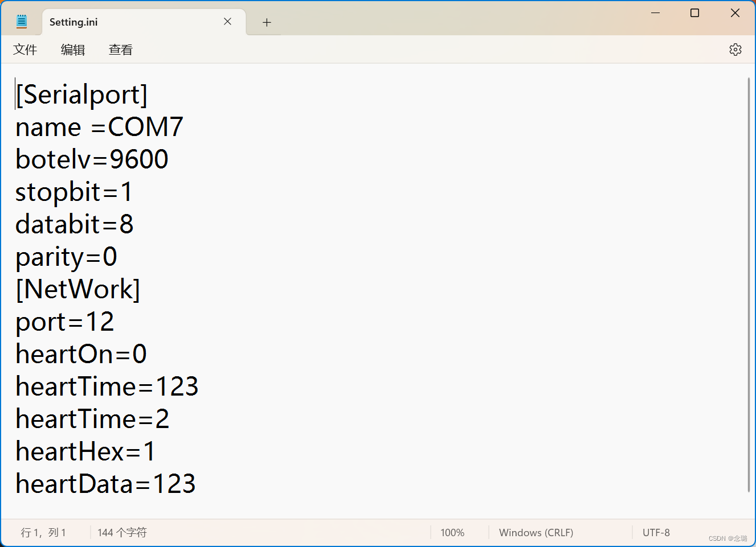Open the 查看 (View) menu

coord(121,50)
